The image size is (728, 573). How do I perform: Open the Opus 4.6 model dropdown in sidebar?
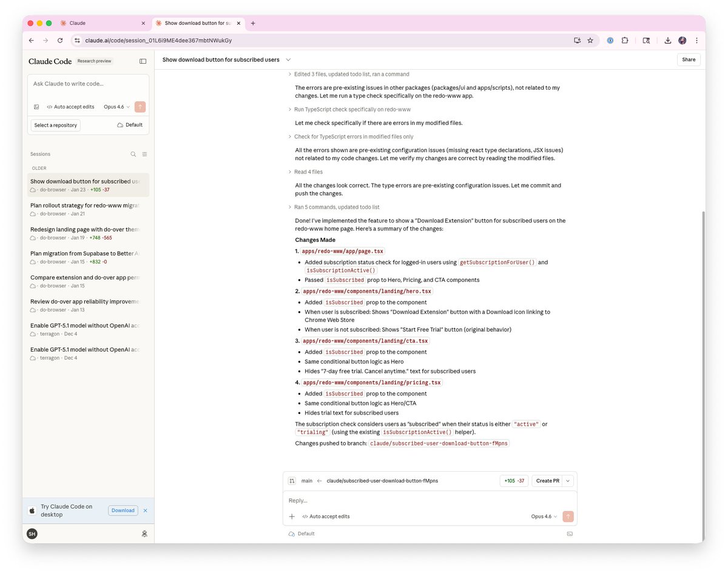116,107
